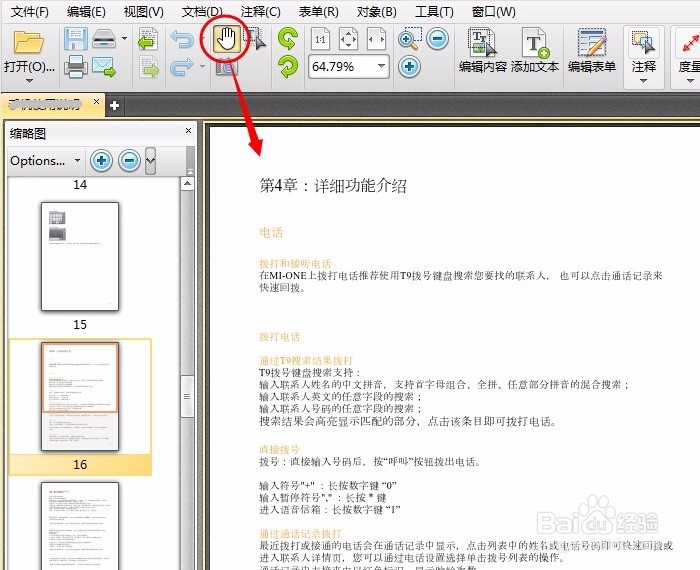Enlarge thumbnails with plus button

coord(101,160)
